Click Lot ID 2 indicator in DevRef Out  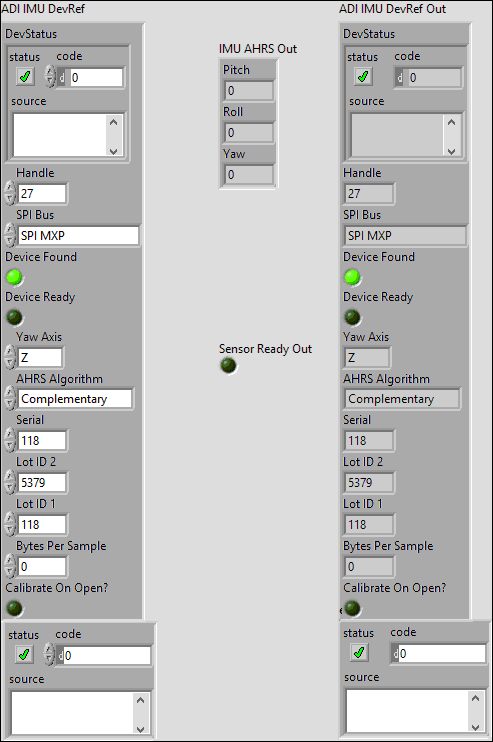pyautogui.click(x=369, y=483)
